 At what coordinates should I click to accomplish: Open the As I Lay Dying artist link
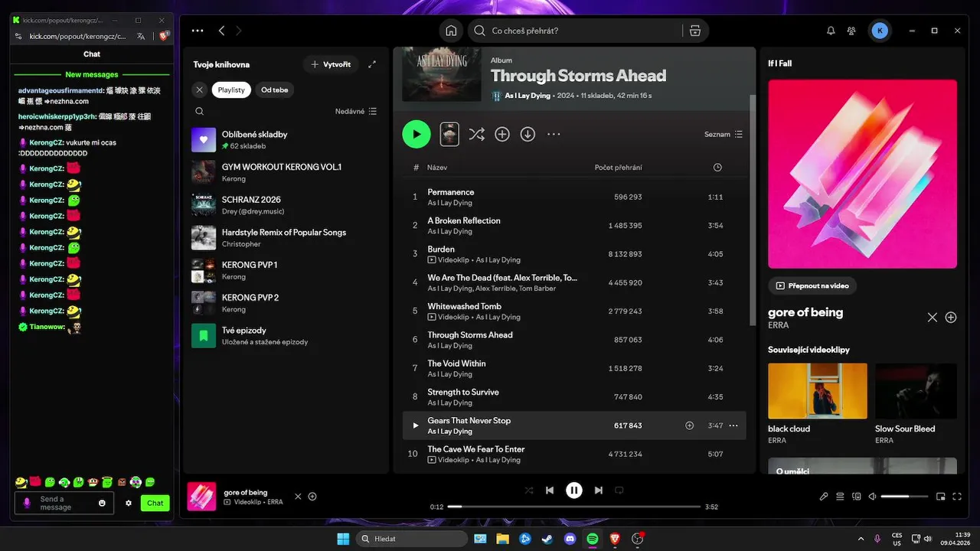[527, 96]
